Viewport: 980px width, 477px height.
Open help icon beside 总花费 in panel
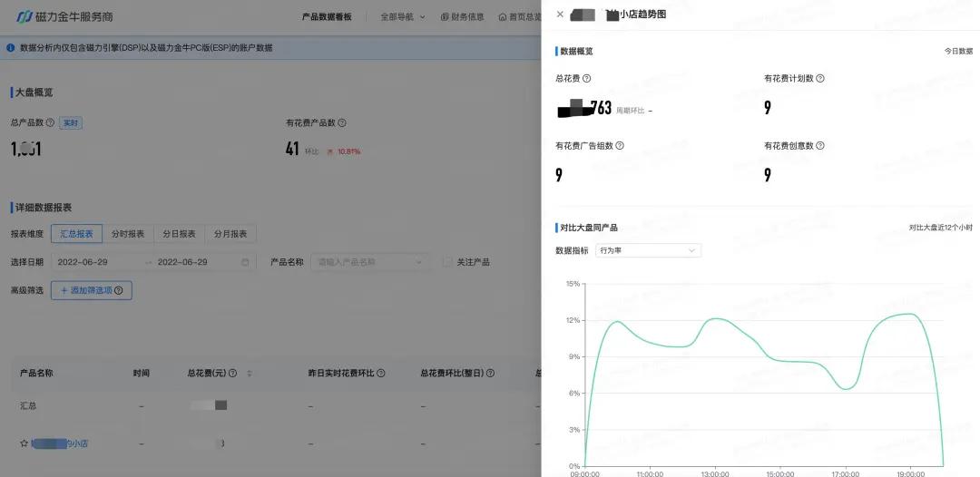pos(586,79)
